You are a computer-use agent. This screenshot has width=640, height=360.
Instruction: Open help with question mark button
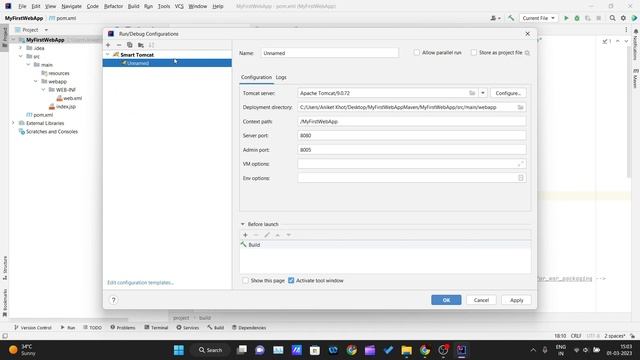113,300
